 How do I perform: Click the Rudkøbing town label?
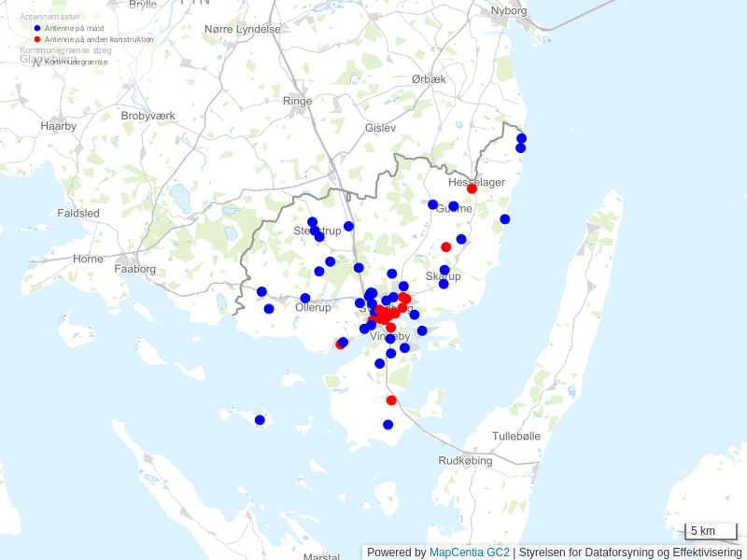(x=464, y=460)
